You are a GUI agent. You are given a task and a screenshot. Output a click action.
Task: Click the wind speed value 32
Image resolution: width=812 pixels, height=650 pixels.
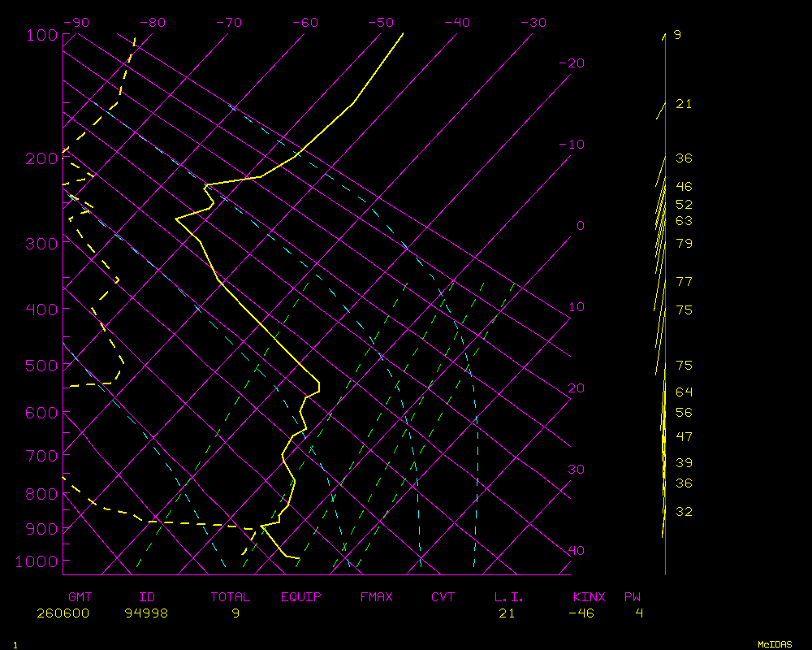pos(684,512)
